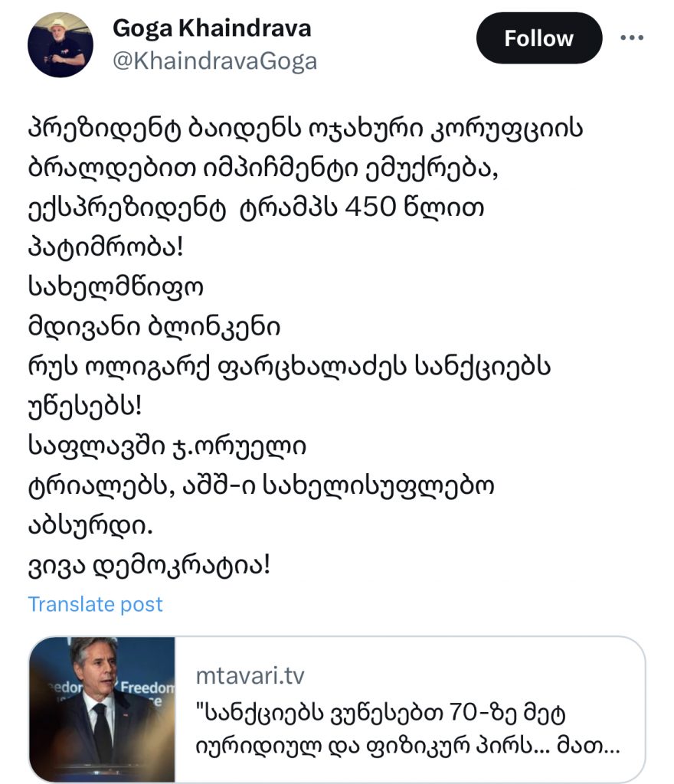Click the first line mentioning პრეზიდენტ ბაიდენს
The image size is (674, 784).
tap(306, 129)
